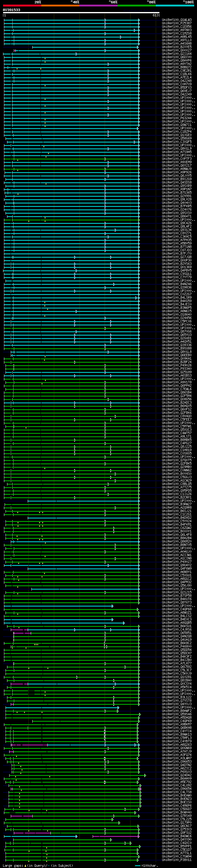Image resolution: width=197 pixels, height=868 pixels.
Task: Select the UniRef100_C1BLK6 row label
Action: [x=177, y=74]
